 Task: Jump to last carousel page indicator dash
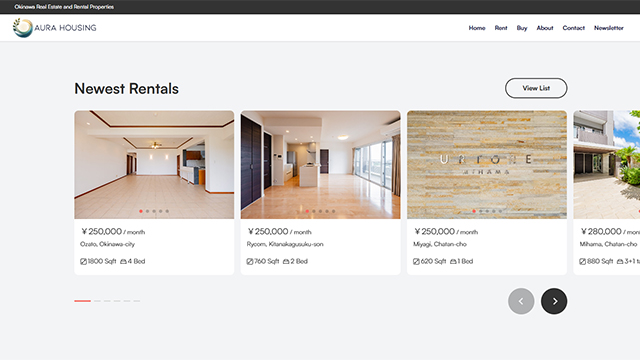tap(137, 301)
